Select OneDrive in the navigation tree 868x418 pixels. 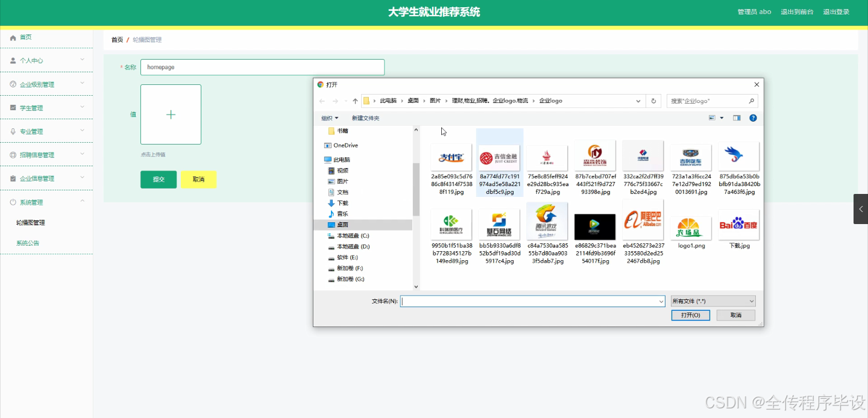[345, 145]
